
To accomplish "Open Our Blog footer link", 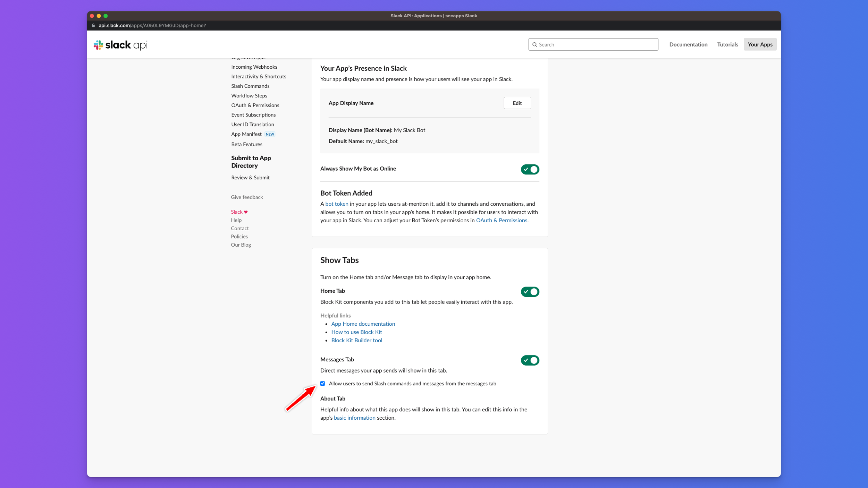I will [241, 245].
